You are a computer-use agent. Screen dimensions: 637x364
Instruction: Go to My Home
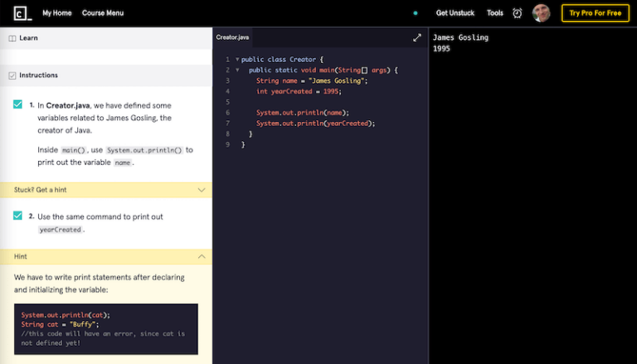57,13
